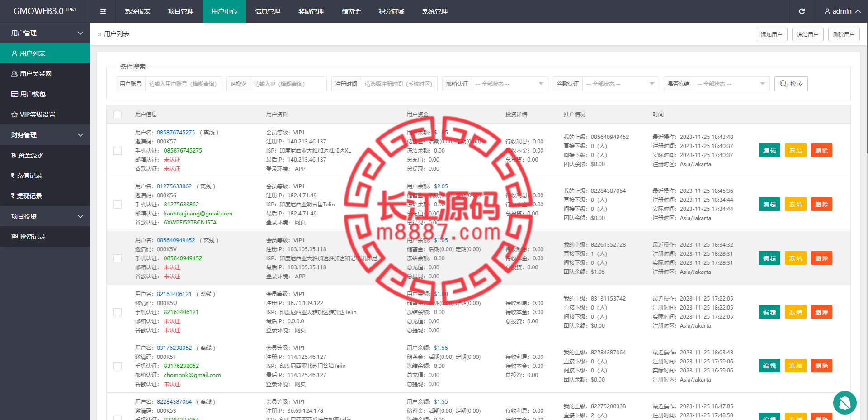Screen dimensions: 868x420
Task: Check the row for user 82163406121
Action: click(x=118, y=312)
